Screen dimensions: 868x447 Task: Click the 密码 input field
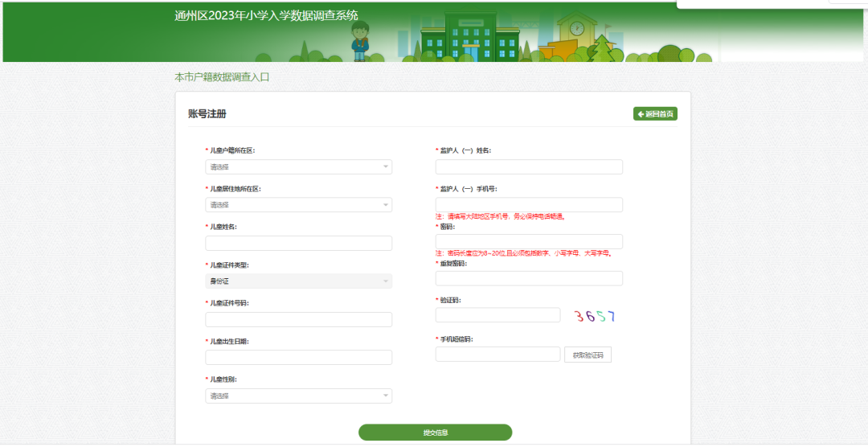tap(529, 241)
